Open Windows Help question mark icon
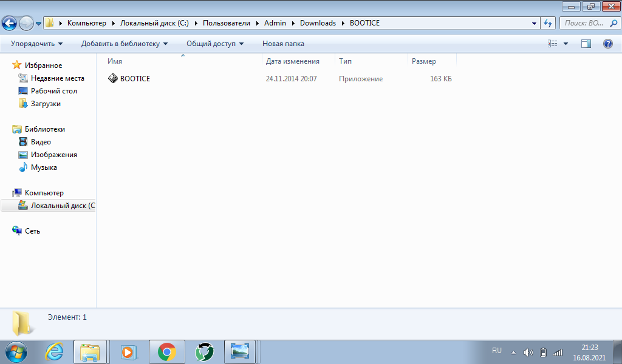Image resolution: width=622 pixels, height=364 pixels. tap(607, 44)
